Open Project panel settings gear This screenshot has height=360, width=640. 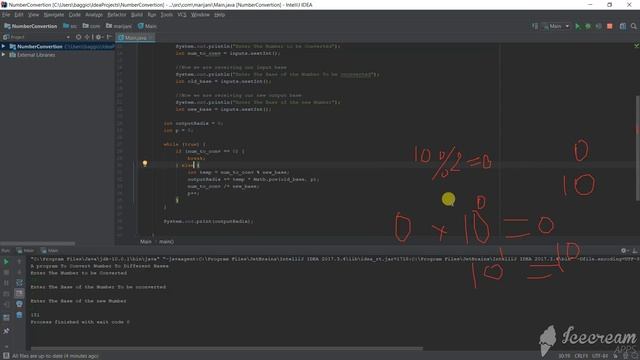(x=98, y=37)
